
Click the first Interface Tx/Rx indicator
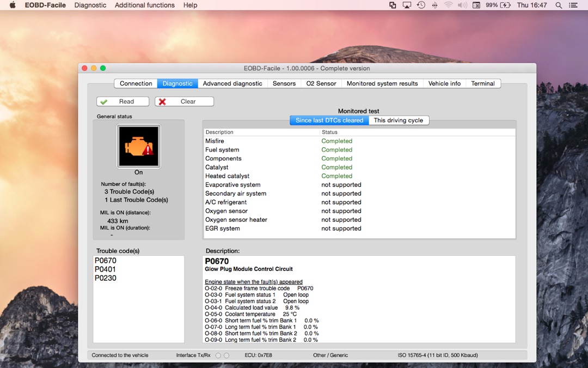coord(218,355)
